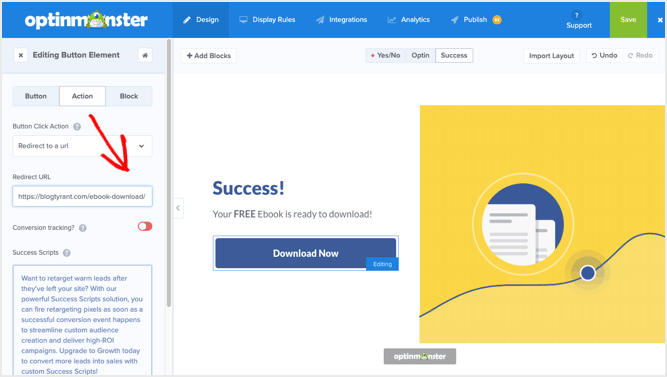Click the Conversion tracking help icon
Screen dimensions: 667x377
(83, 228)
